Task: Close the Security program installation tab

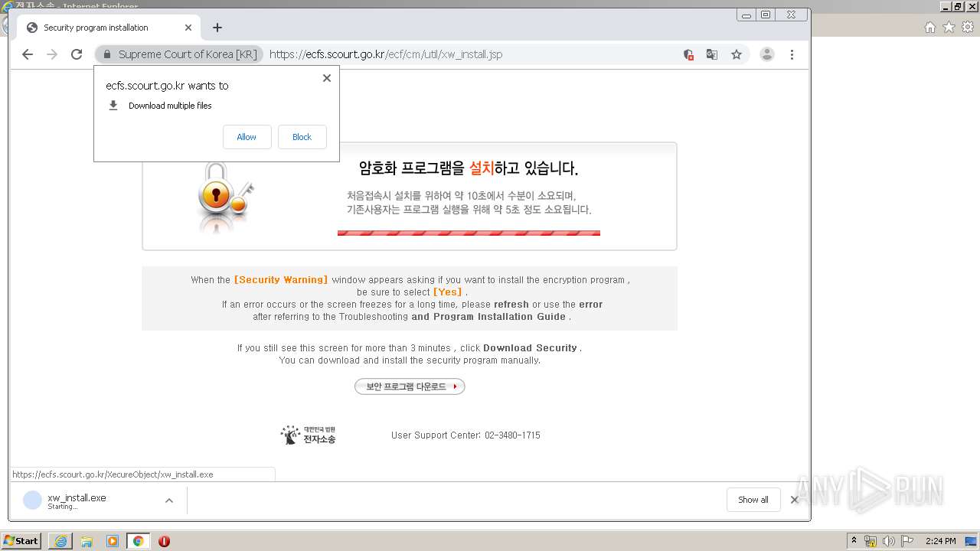Action: 188,28
